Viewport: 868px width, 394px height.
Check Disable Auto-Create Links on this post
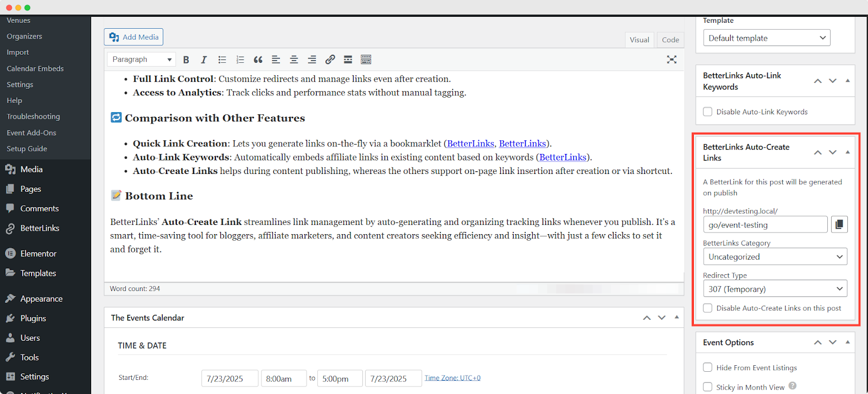[x=707, y=308]
